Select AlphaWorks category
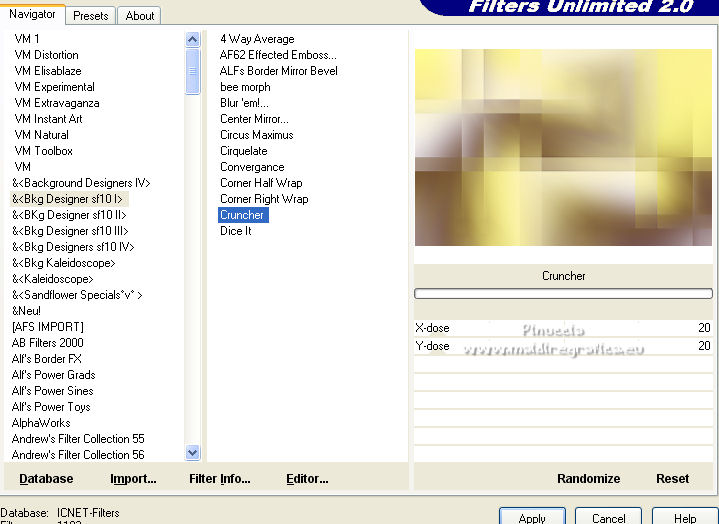The image size is (719, 524). 41,423
